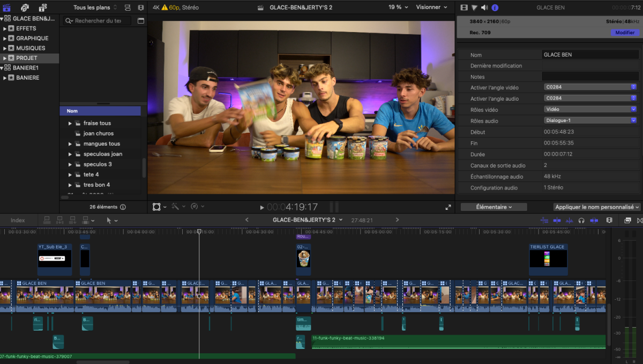Image resolution: width=643 pixels, height=364 pixels.
Task: Go forward in timeline history
Action: click(397, 220)
